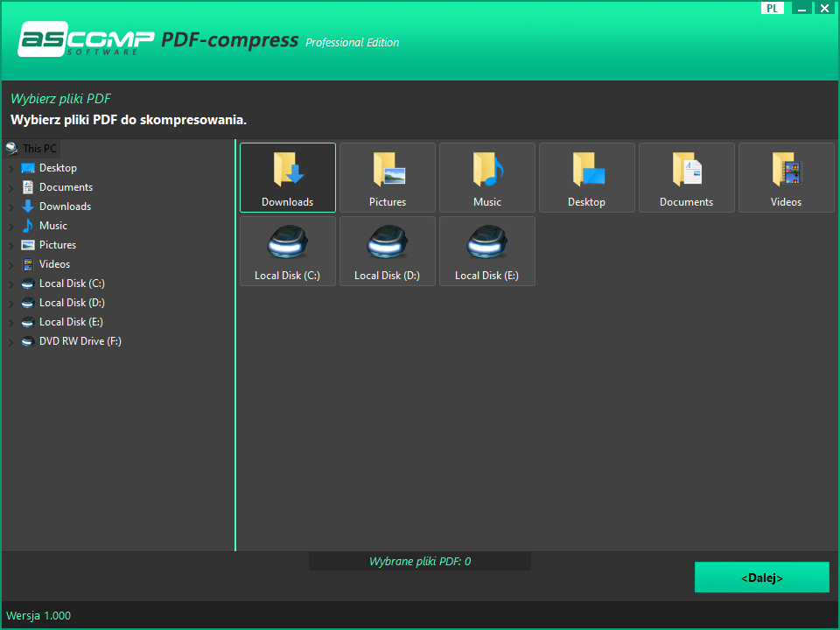Click the Music note icon in the tree
Viewport: 840px width, 630px height.
point(28,226)
